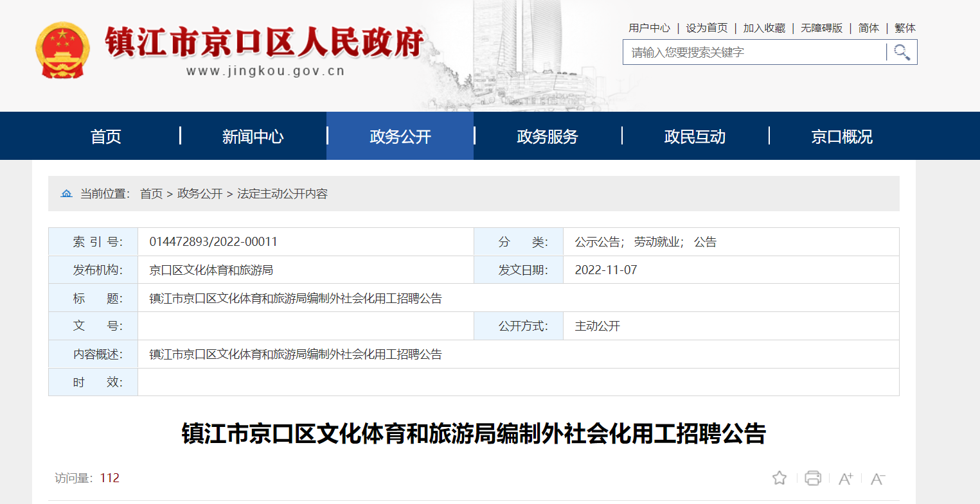Open the 用户中心 link
Screen dimensions: 980x504
[649, 28]
